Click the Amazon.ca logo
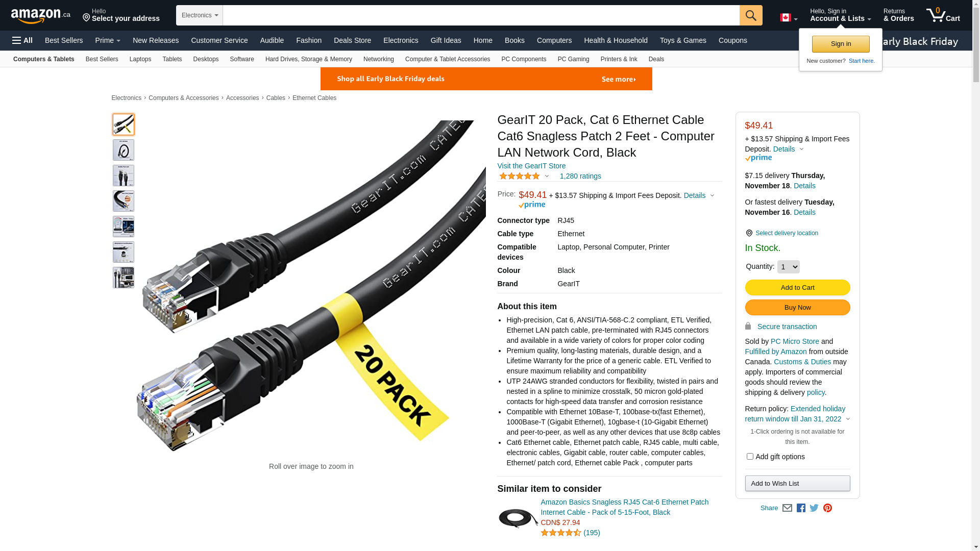This screenshot has width=980, height=551. tap(41, 16)
